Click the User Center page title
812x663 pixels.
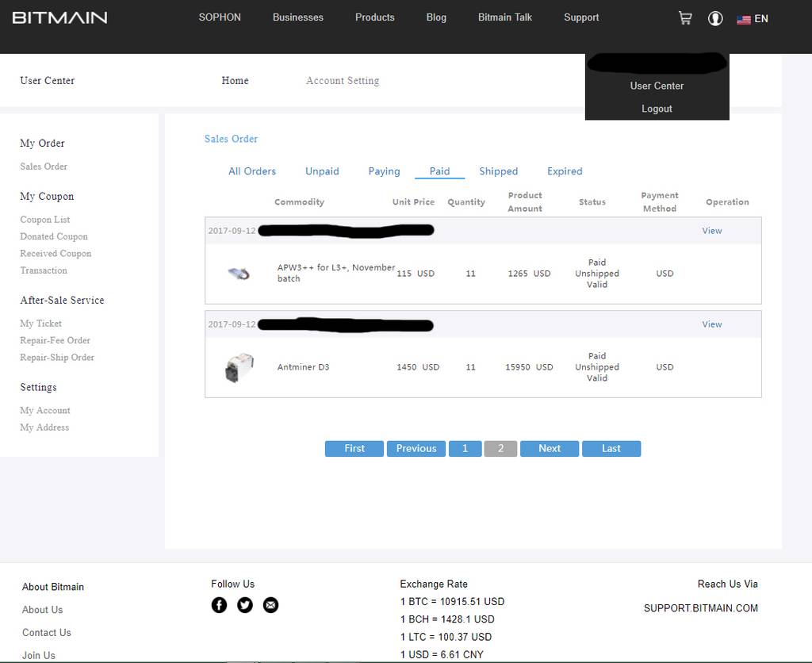47,80
